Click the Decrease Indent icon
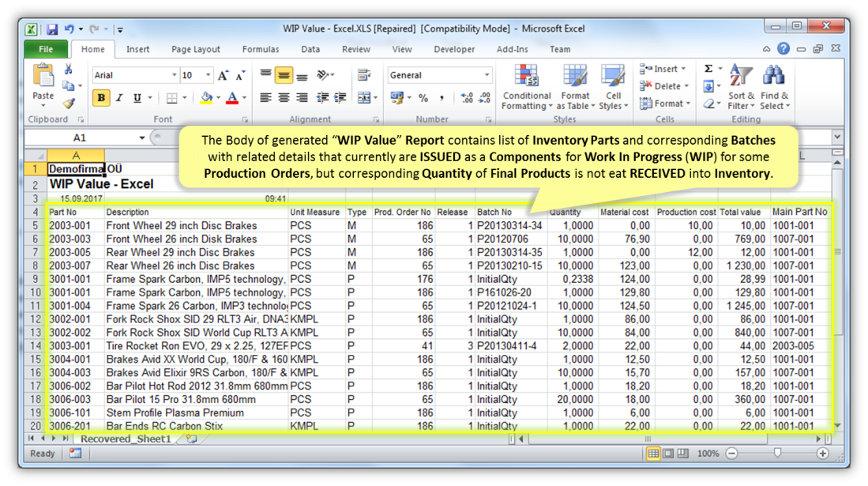The height and width of the screenshot is (486, 868). pyautogui.click(x=322, y=98)
